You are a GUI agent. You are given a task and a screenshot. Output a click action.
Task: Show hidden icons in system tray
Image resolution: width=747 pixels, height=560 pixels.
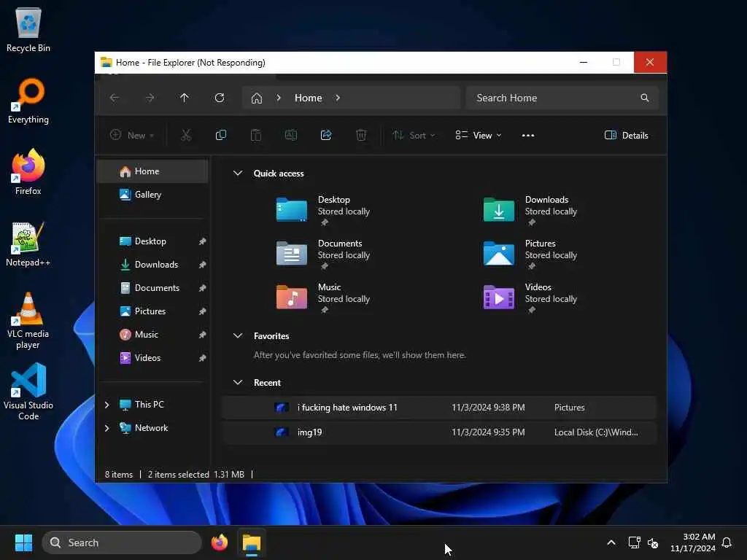pyautogui.click(x=611, y=542)
